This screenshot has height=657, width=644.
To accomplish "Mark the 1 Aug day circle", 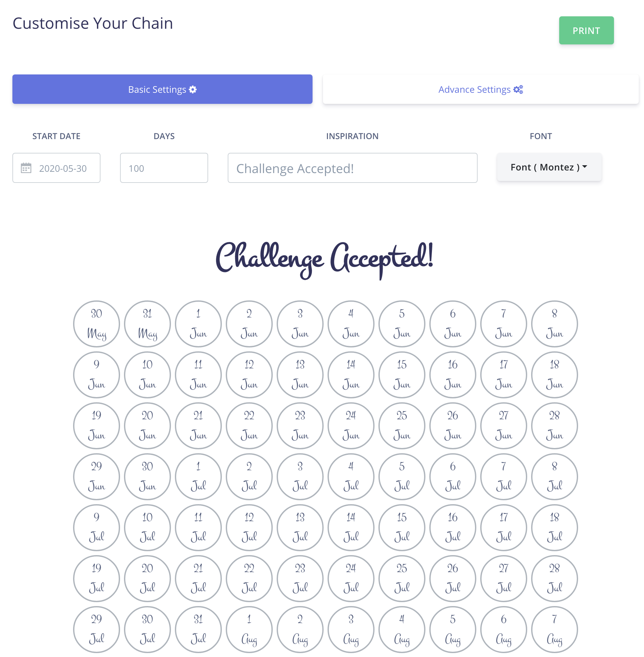I will tap(249, 629).
